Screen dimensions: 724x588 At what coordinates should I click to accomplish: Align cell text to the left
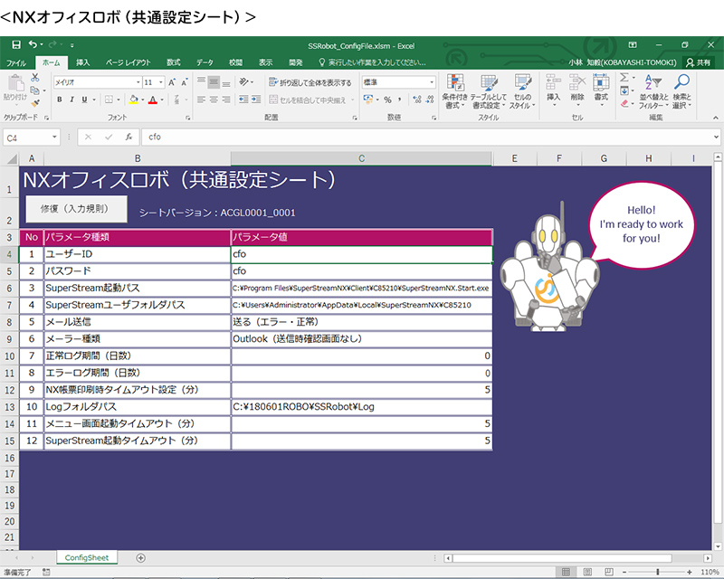tap(201, 100)
